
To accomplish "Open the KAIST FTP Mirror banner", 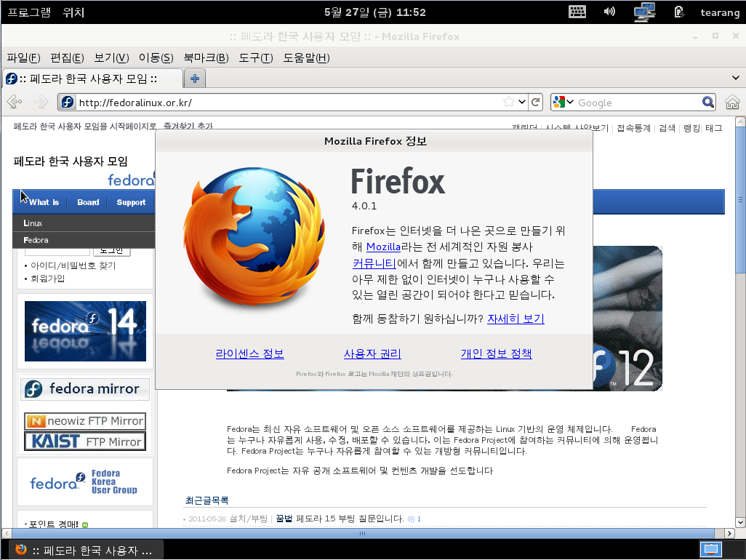I will [x=85, y=441].
